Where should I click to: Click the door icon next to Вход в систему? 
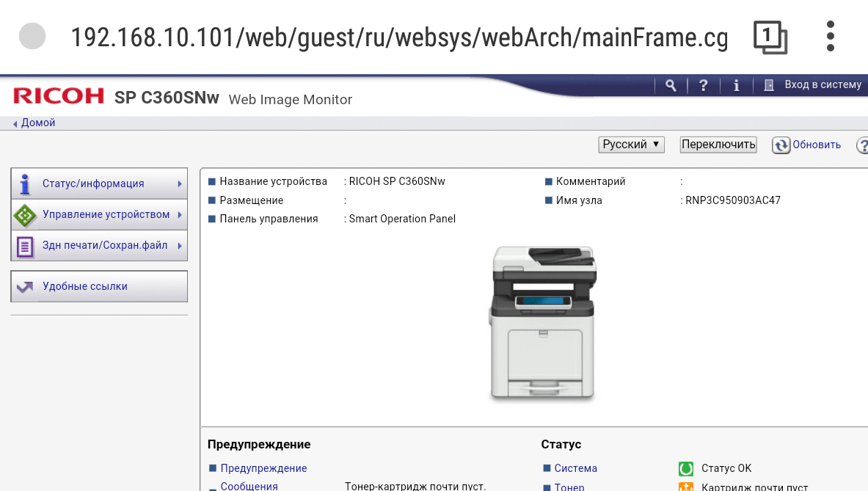coord(769,85)
